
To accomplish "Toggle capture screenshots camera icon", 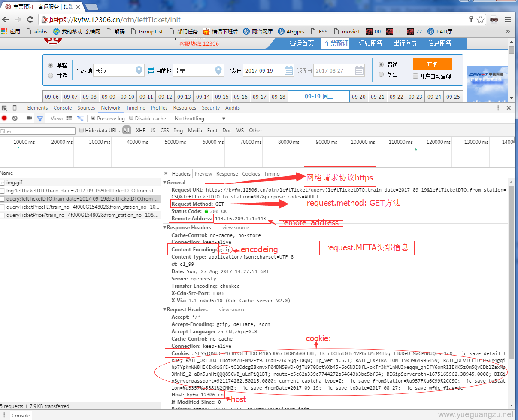I will (x=29, y=118).
